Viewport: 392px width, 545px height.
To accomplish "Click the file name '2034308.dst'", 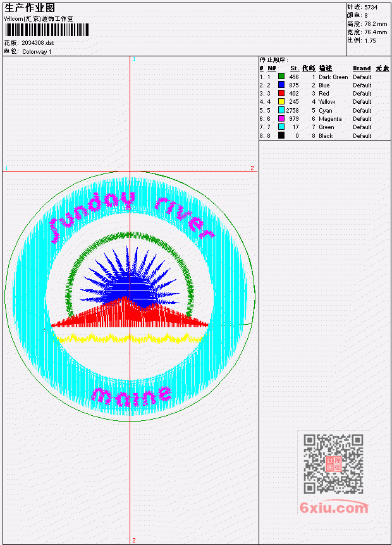I will click(38, 43).
